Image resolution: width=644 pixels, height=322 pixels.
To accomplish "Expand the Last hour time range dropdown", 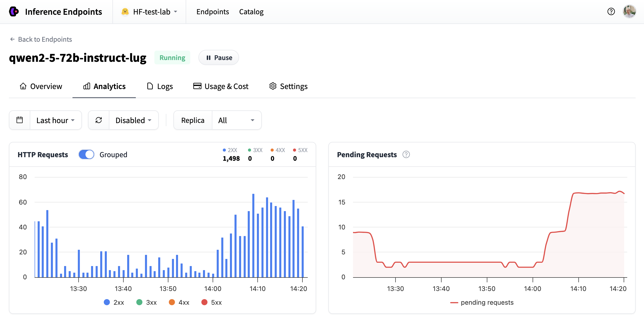I will pyautogui.click(x=55, y=120).
